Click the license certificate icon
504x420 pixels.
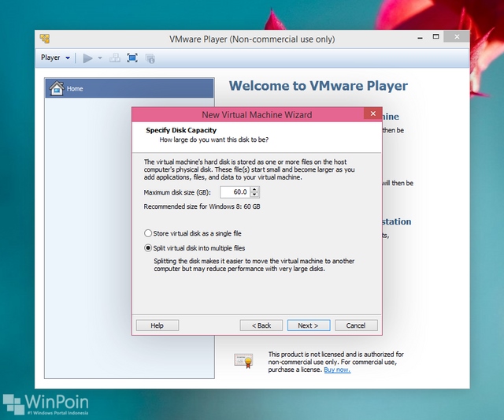[243, 361]
